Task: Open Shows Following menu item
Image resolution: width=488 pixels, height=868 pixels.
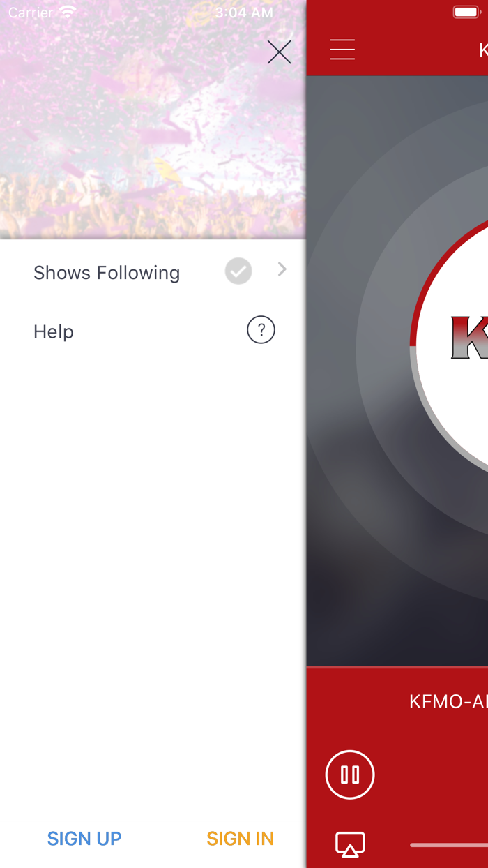Action: 107,273
